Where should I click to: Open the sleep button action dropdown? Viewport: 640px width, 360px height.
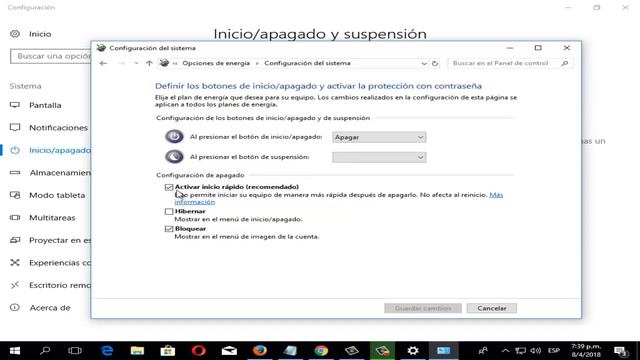[379, 157]
